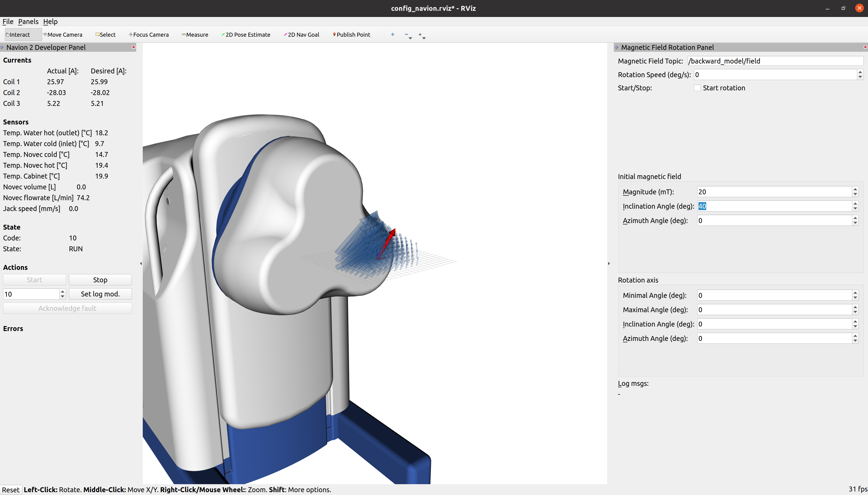Increase rotation axis Inclination Angle

855,321
